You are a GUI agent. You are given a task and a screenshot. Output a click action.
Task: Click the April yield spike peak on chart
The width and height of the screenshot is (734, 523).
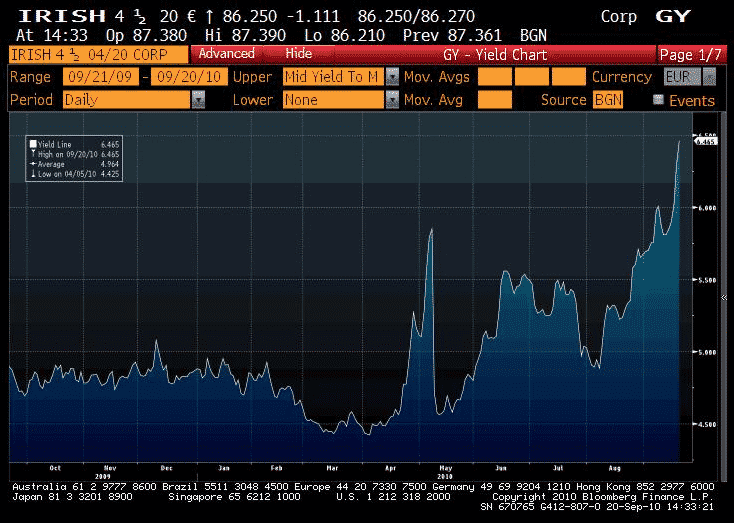coord(430,230)
